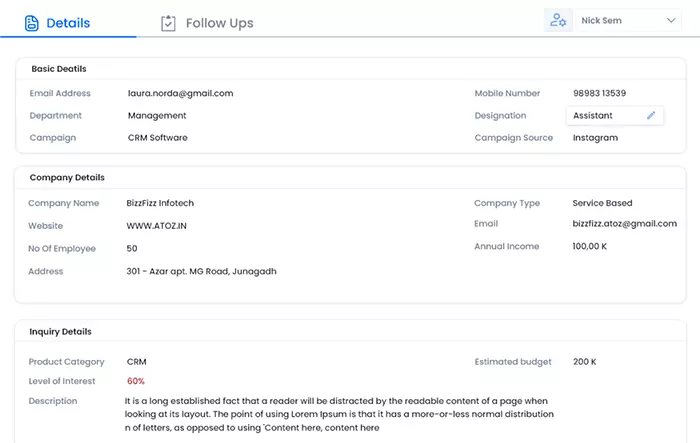Click the Assistant designation field
700x443 pixels.
[x=615, y=116]
